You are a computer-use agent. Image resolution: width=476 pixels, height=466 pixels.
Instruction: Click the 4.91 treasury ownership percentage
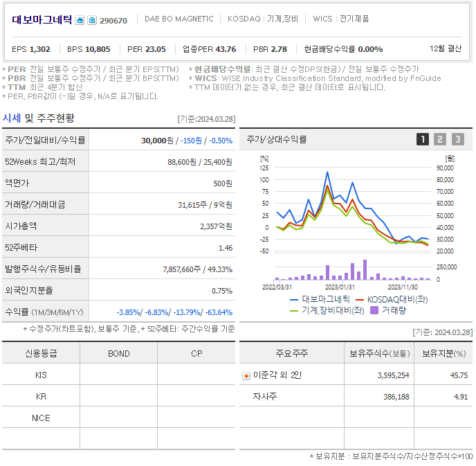tap(461, 397)
